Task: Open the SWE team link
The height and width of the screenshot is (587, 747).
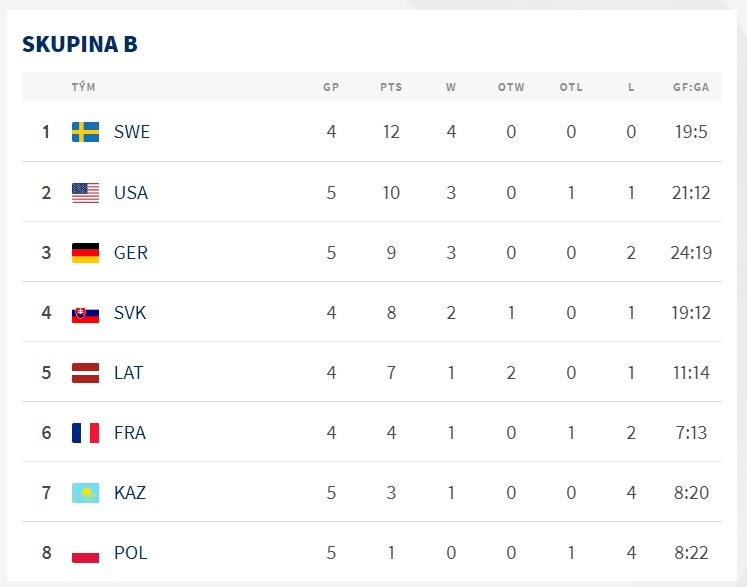Action: point(132,132)
